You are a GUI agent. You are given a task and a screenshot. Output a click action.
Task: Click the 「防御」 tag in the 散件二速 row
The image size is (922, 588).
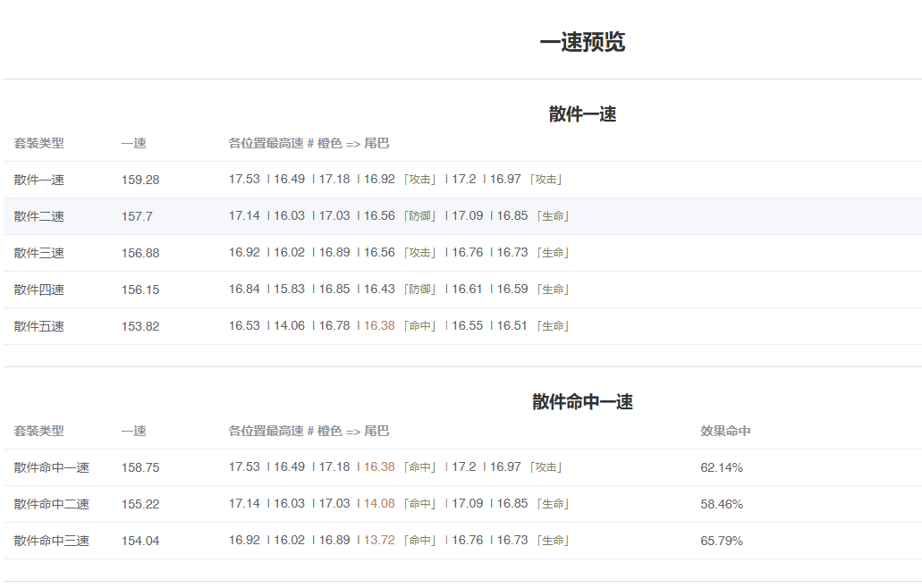click(420, 215)
